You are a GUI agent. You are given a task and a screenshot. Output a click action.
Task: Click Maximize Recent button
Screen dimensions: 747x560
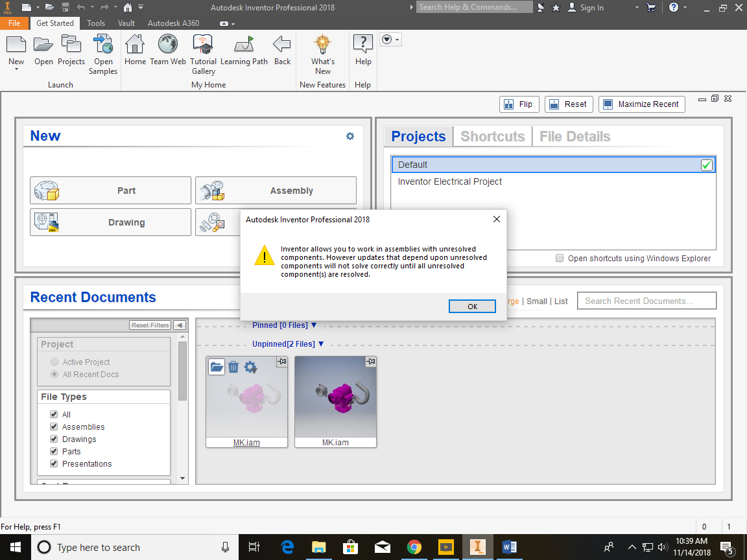[x=642, y=104]
